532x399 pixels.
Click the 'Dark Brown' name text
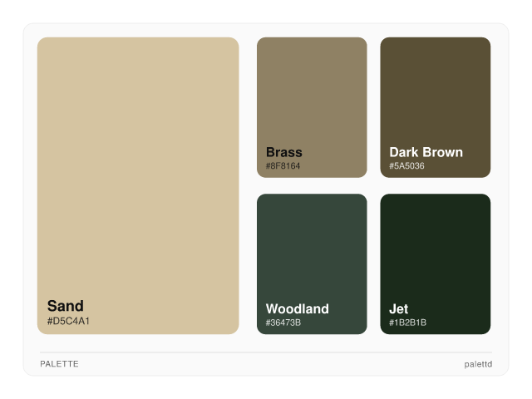point(426,152)
